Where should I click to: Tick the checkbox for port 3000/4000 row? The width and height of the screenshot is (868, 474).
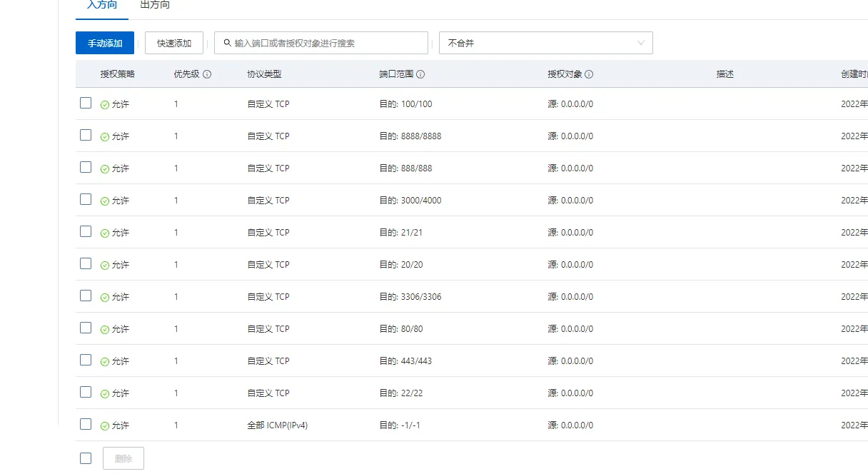pyautogui.click(x=86, y=199)
